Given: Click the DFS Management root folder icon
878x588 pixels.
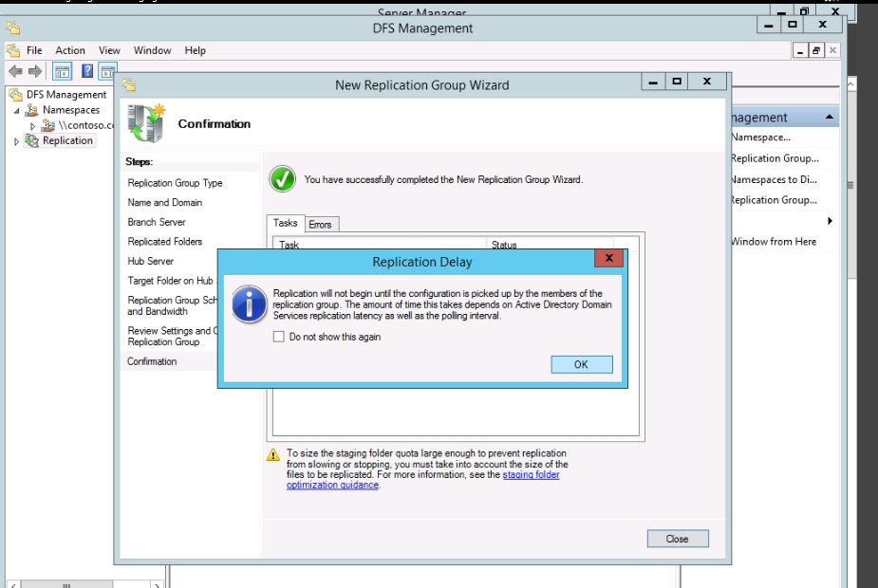Looking at the screenshot, I should (16, 95).
